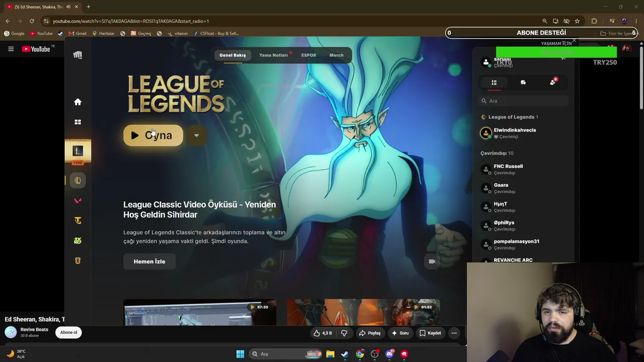Click the Soru ask button
Screen dimensions: 644x362
(x=400, y=333)
